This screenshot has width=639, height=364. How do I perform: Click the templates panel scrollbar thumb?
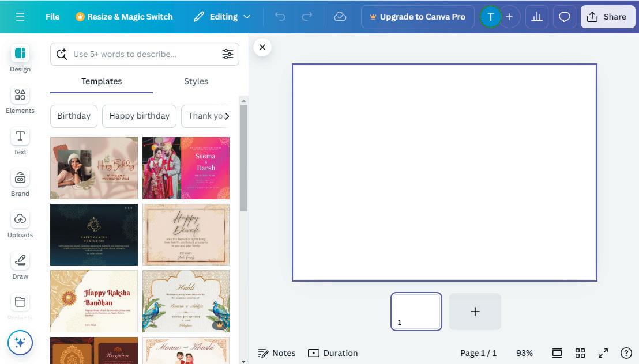point(244,158)
